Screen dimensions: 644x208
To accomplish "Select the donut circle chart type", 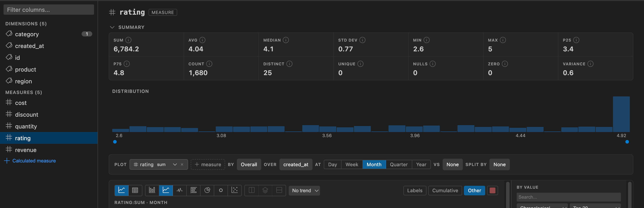I will coord(221,190).
